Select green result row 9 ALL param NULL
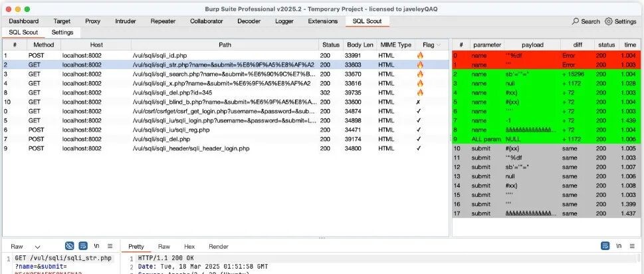Viewport: 644px width, 274px height. click(x=547, y=139)
